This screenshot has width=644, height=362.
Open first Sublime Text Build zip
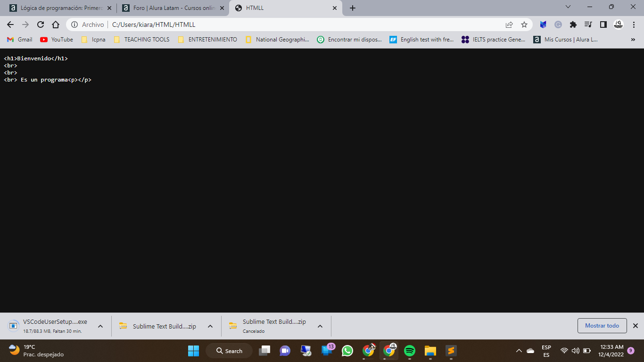point(158,326)
